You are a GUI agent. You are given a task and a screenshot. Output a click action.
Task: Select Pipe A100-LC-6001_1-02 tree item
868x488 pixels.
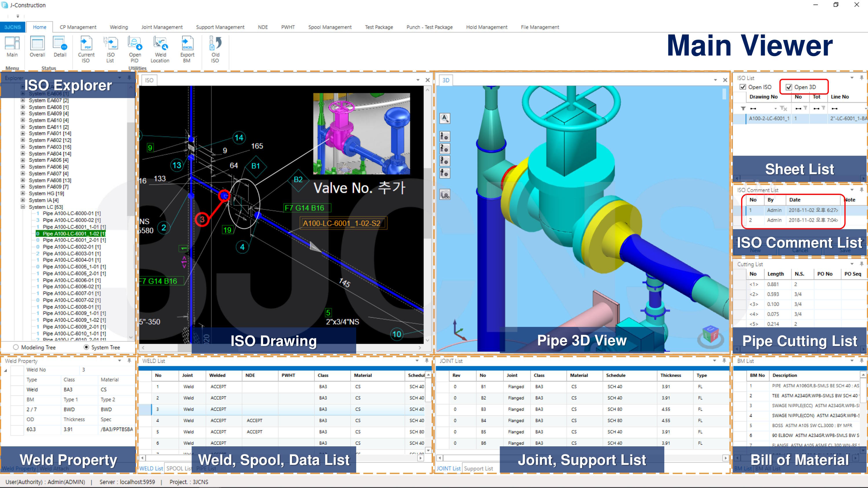point(71,233)
